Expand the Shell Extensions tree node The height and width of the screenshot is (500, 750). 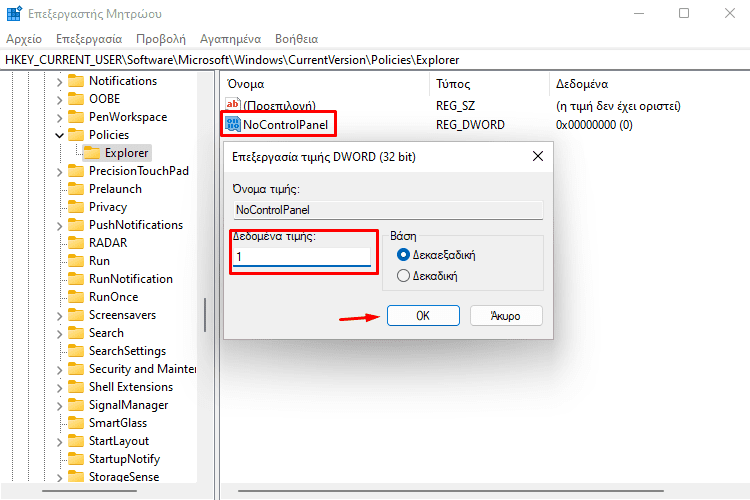(59, 388)
